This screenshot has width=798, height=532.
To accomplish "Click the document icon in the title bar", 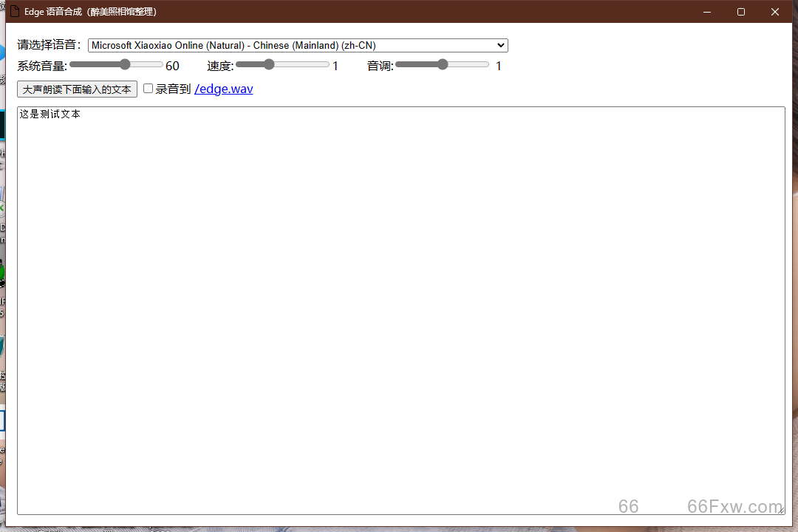I will point(13,11).
